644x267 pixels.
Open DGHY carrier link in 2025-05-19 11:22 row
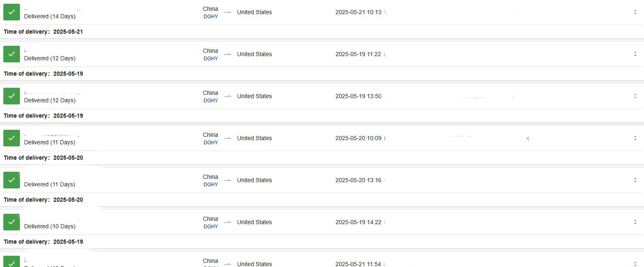pyautogui.click(x=211, y=59)
